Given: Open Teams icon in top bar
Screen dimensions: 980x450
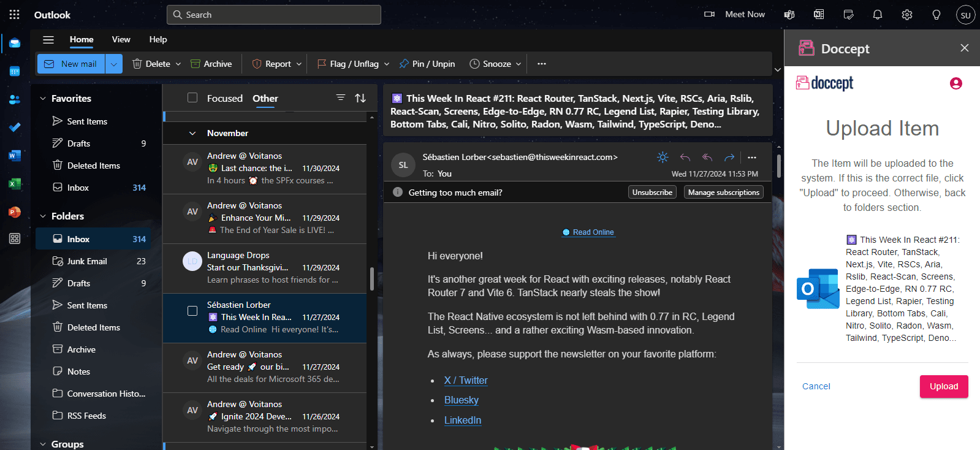Looking at the screenshot, I should [789, 15].
